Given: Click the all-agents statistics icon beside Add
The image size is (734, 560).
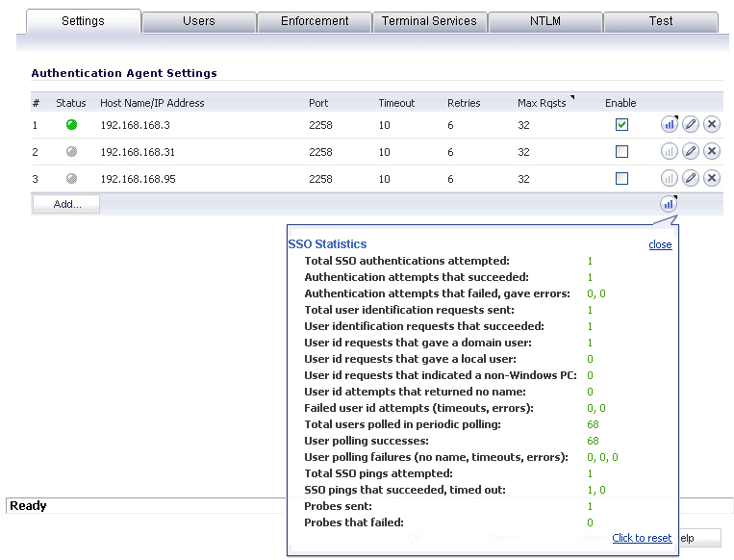Looking at the screenshot, I should [669, 204].
